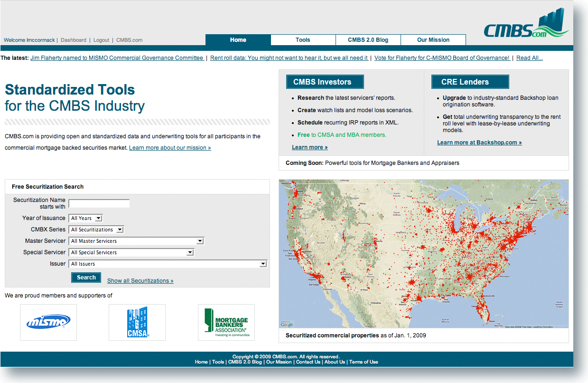
Task: Click the Read All news link
Action: coord(530,58)
